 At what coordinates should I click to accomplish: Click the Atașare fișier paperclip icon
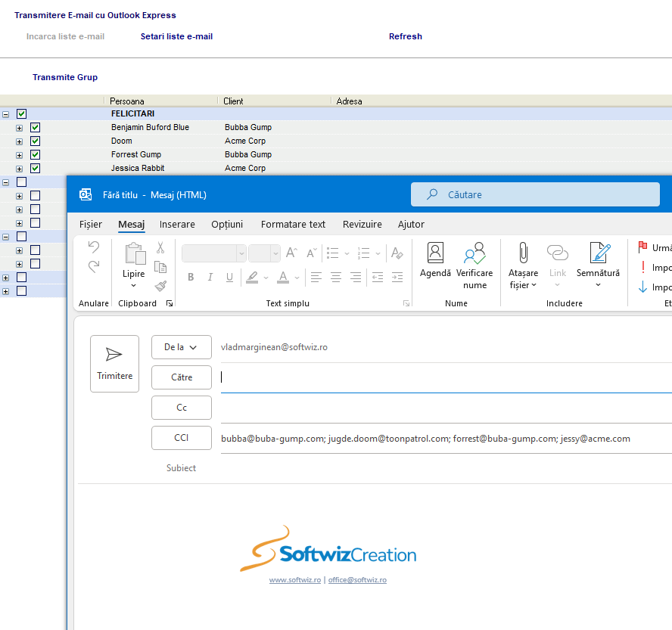click(x=522, y=253)
